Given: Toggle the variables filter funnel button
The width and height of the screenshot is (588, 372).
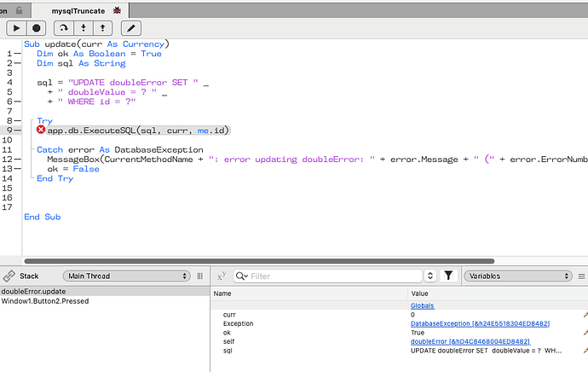Looking at the screenshot, I should [448, 276].
